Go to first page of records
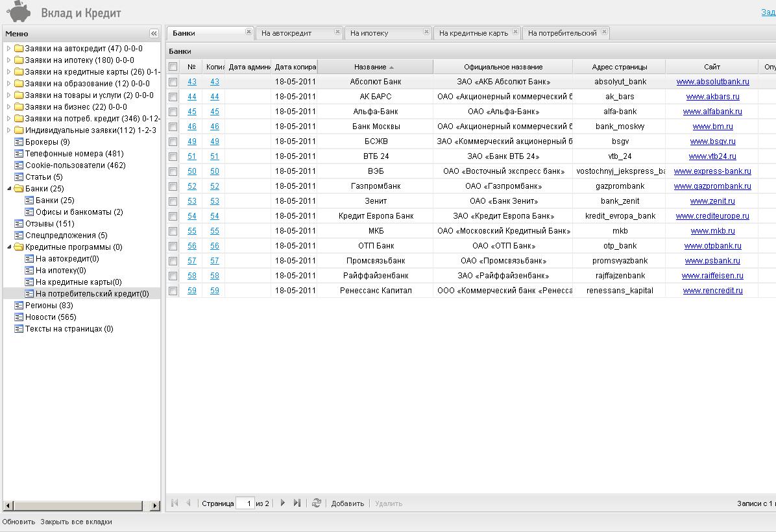776x532 pixels. click(174, 503)
